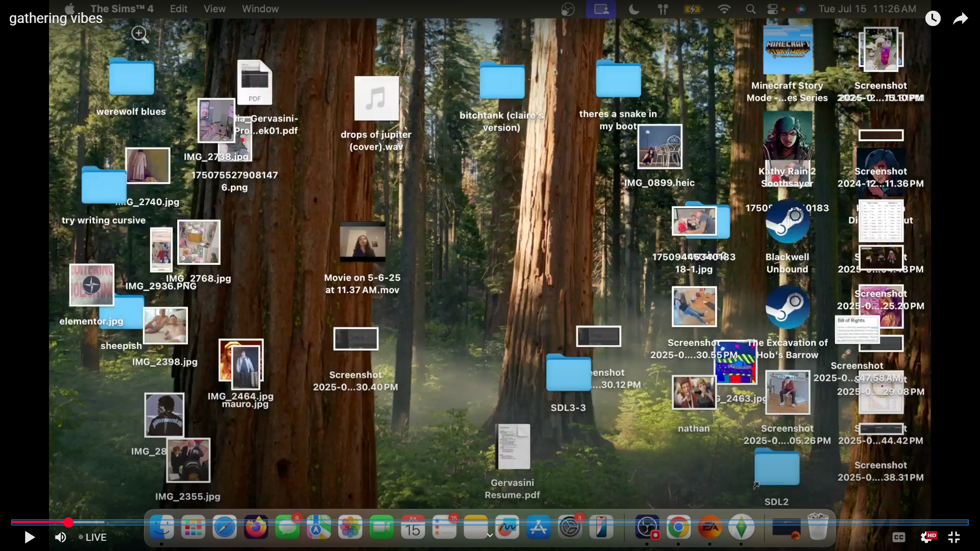Click the screen sharing menu bar icon
The image size is (980, 551).
(x=601, y=9)
